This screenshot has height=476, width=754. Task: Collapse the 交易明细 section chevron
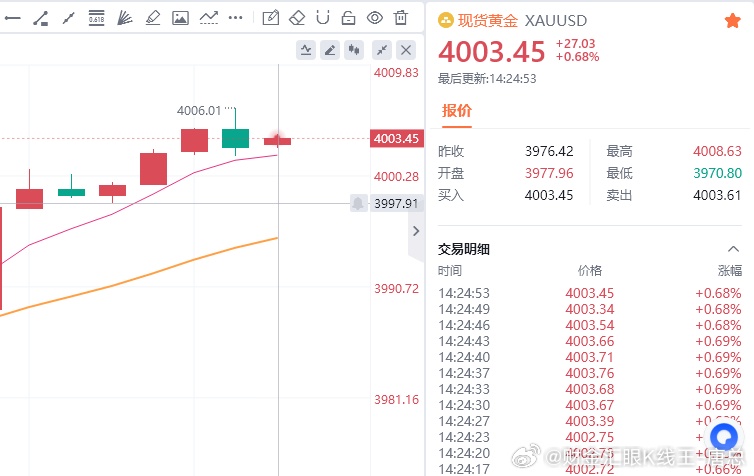coord(733,249)
